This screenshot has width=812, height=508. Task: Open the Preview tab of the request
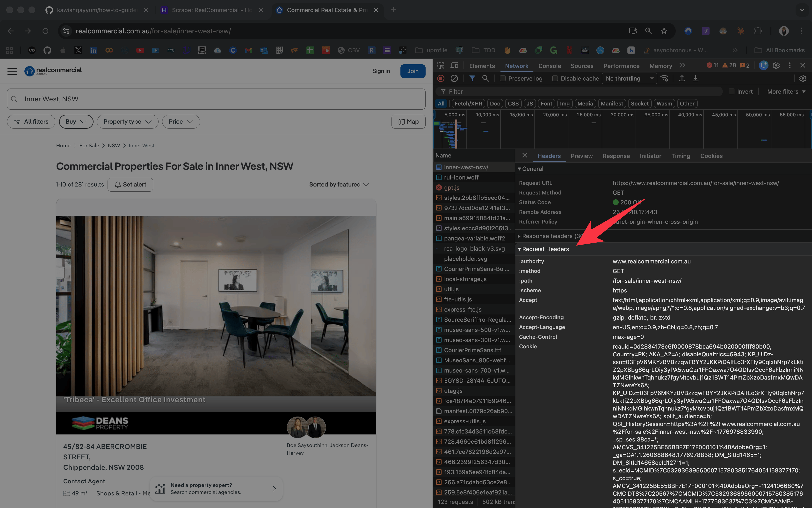point(581,156)
